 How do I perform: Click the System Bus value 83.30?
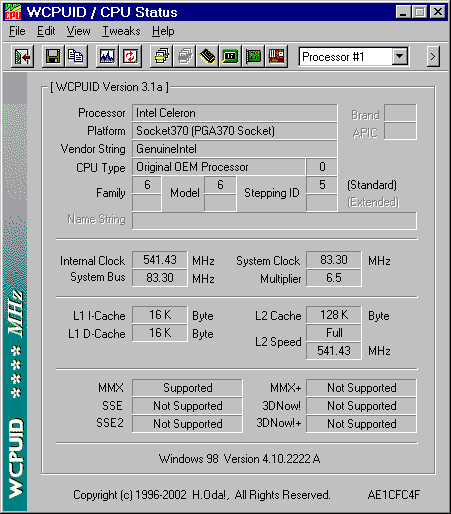pos(160,278)
